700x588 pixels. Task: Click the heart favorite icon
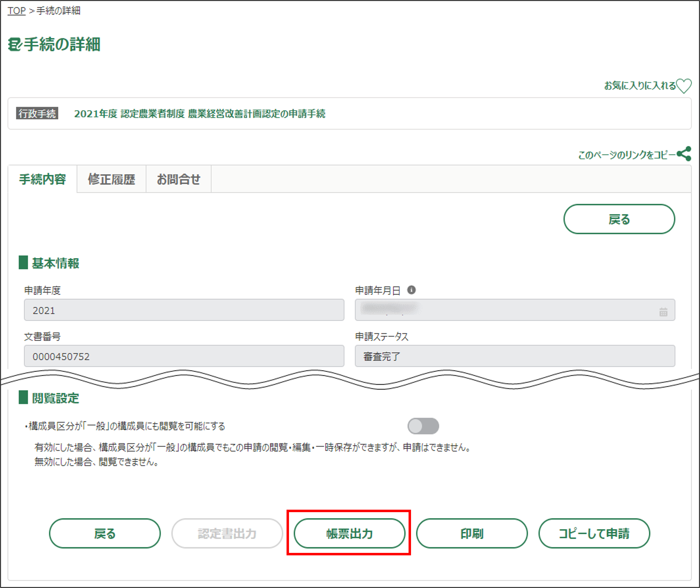pos(684,86)
